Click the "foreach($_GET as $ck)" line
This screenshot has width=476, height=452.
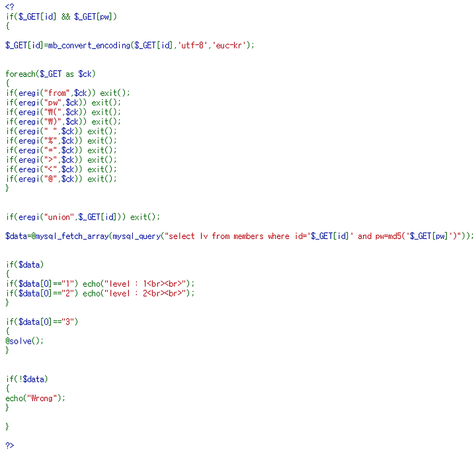coord(50,74)
